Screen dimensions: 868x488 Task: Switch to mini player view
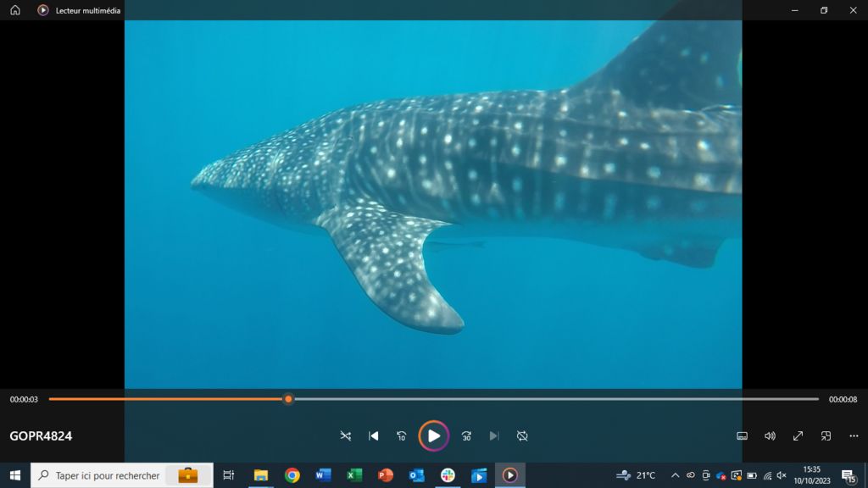[826, 435]
